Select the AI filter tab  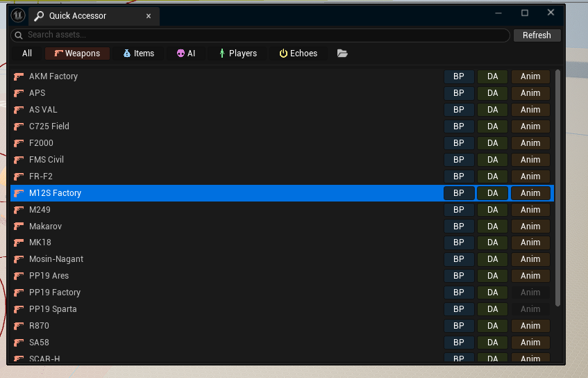pos(186,54)
